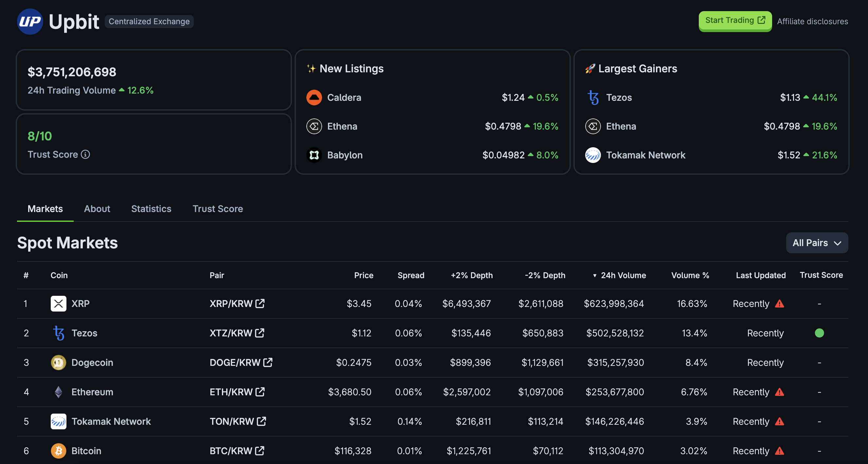868x464 pixels.
Task: Click Ethereum name in Spot Markets
Action: [x=92, y=392]
